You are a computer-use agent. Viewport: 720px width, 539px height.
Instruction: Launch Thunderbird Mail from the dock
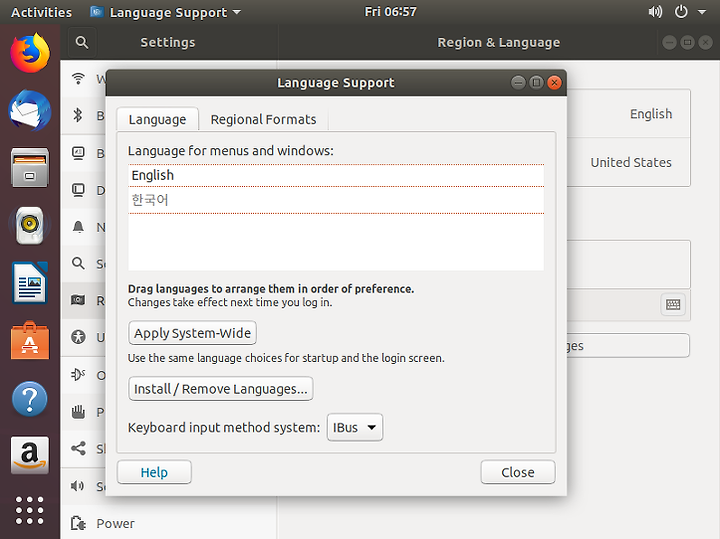point(30,110)
